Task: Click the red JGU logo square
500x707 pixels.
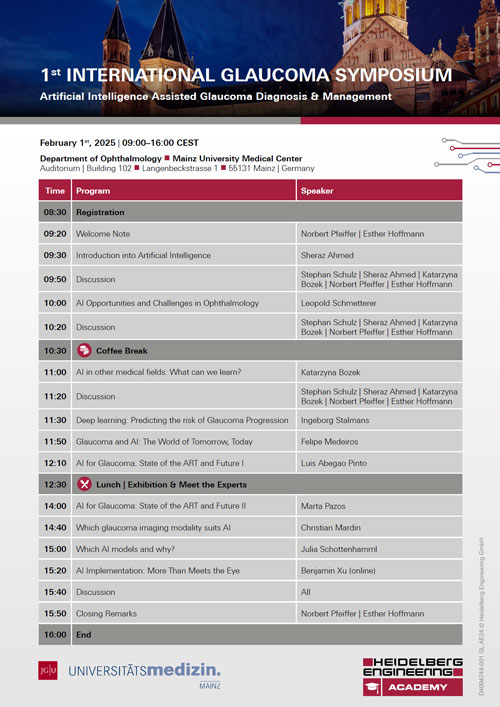Action: click(48, 670)
